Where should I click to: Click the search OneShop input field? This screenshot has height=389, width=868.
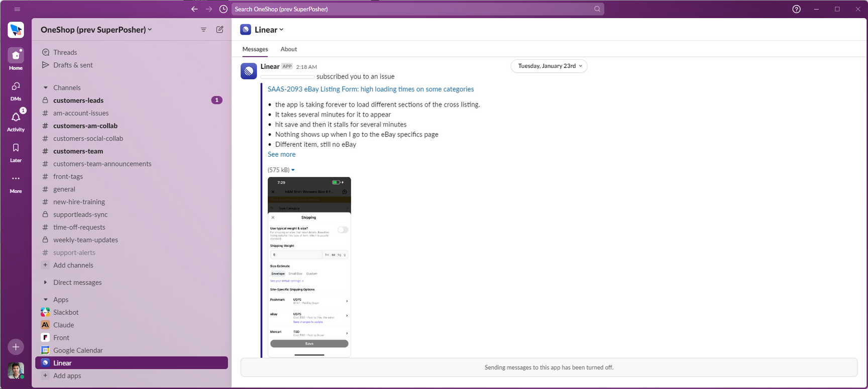(x=417, y=9)
